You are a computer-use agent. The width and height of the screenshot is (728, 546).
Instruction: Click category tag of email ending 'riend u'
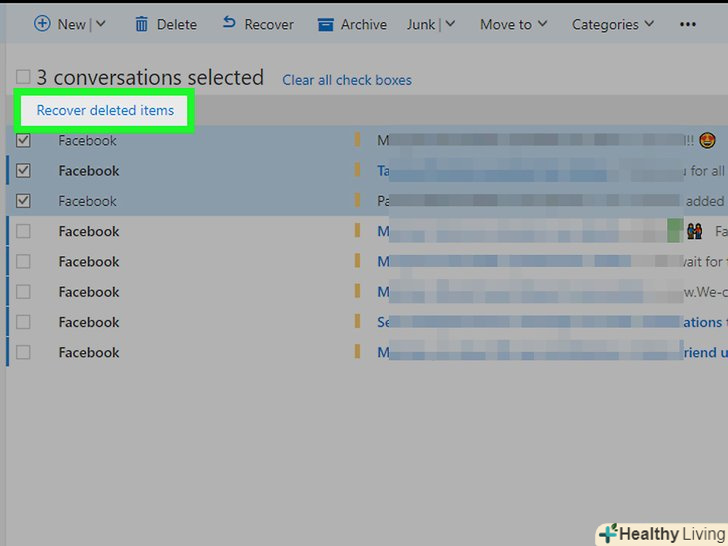click(357, 351)
